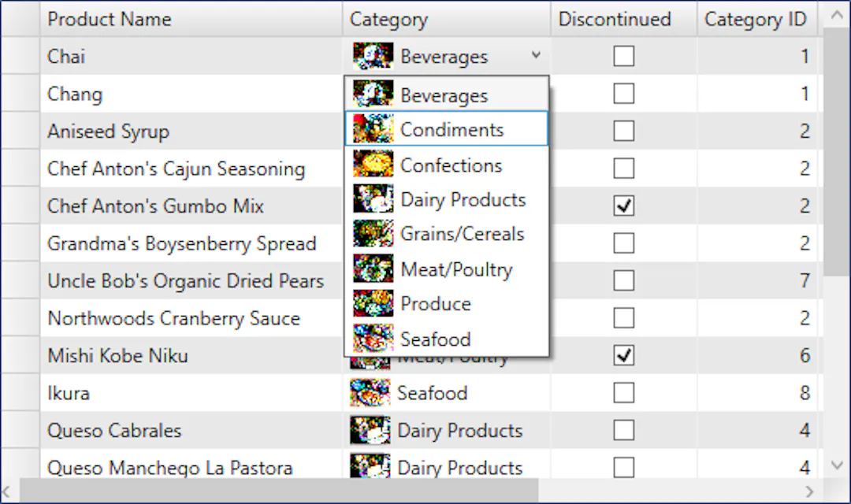Click the Grains/Cereals category image icon
The image size is (851, 504).
373,234
